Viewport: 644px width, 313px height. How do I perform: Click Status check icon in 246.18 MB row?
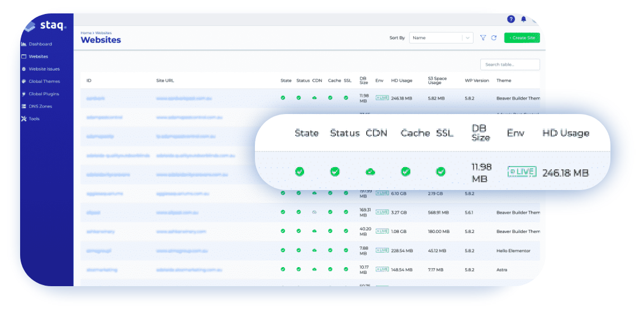299,98
